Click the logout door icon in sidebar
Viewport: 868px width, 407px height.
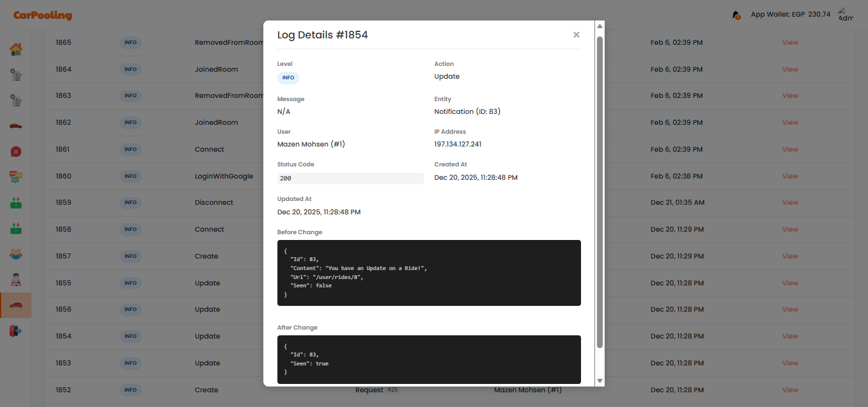[16, 331]
